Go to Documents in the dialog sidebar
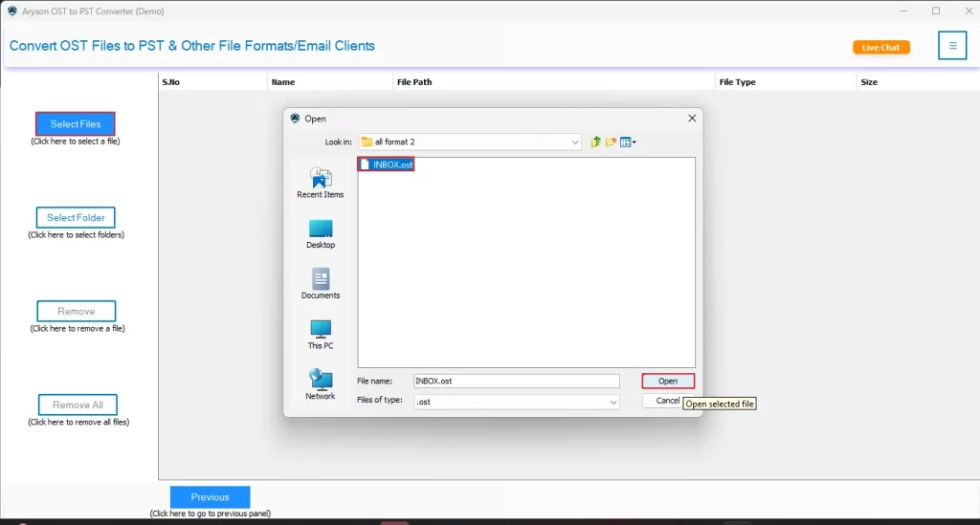980x525 pixels. [x=321, y=284]
